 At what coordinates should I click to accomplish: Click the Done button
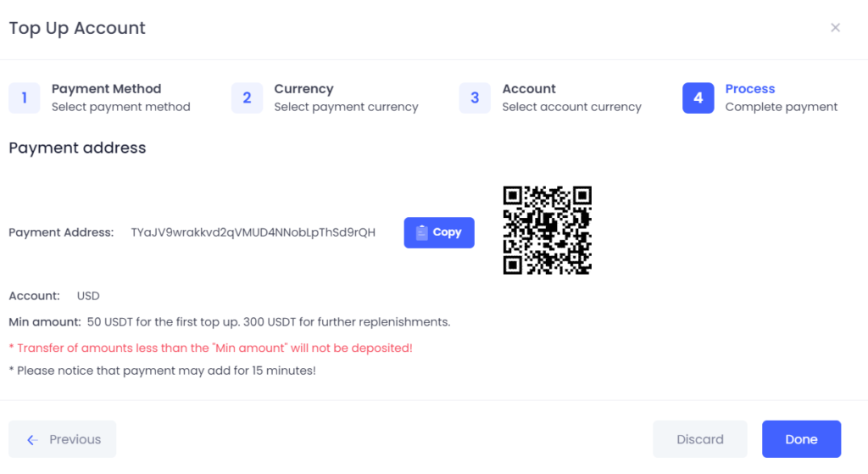pos(802,439)
